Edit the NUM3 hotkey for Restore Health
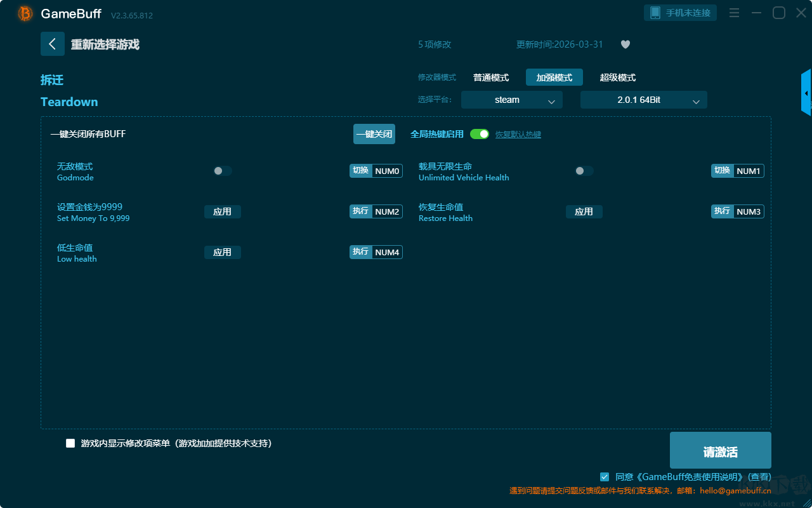 point(749,211)
